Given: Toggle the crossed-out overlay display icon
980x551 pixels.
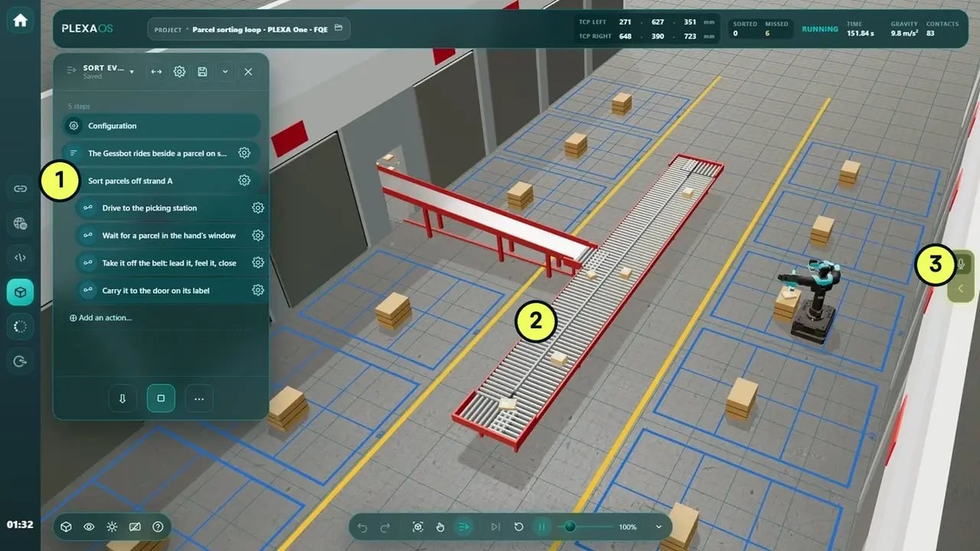Looking at the screenshot, I should pyautogui.click(x=135, y=527).
